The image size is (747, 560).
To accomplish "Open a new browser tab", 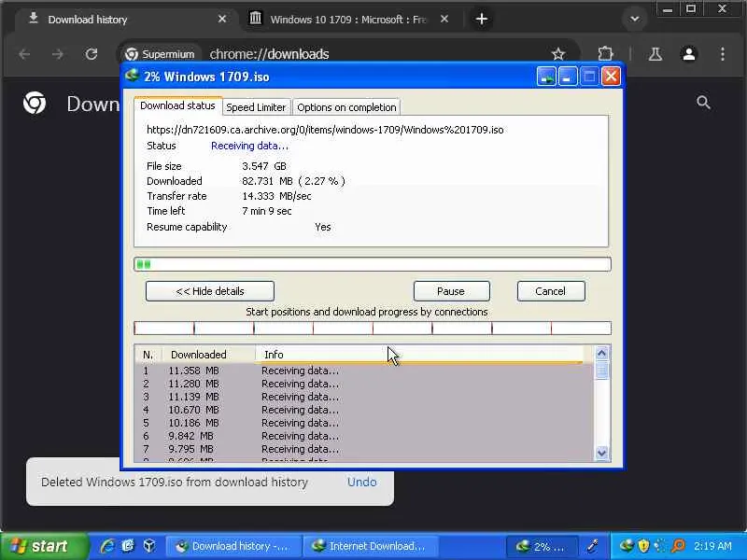I will click(x=482, y=19).
